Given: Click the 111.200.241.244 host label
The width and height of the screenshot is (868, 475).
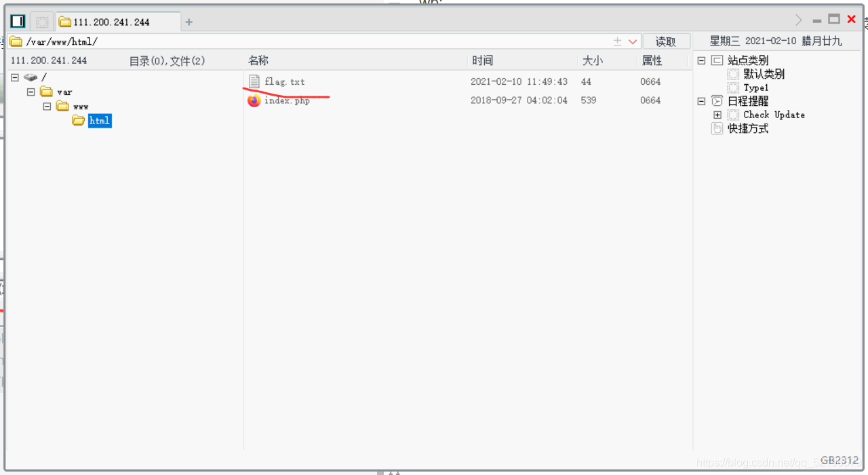Looking at the screenshot, I should click(49, 60).
